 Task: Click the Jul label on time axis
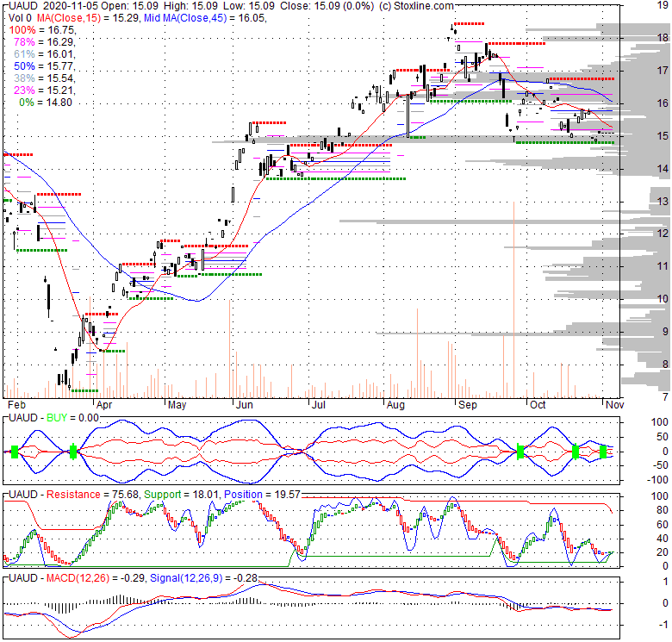(319, 405)
